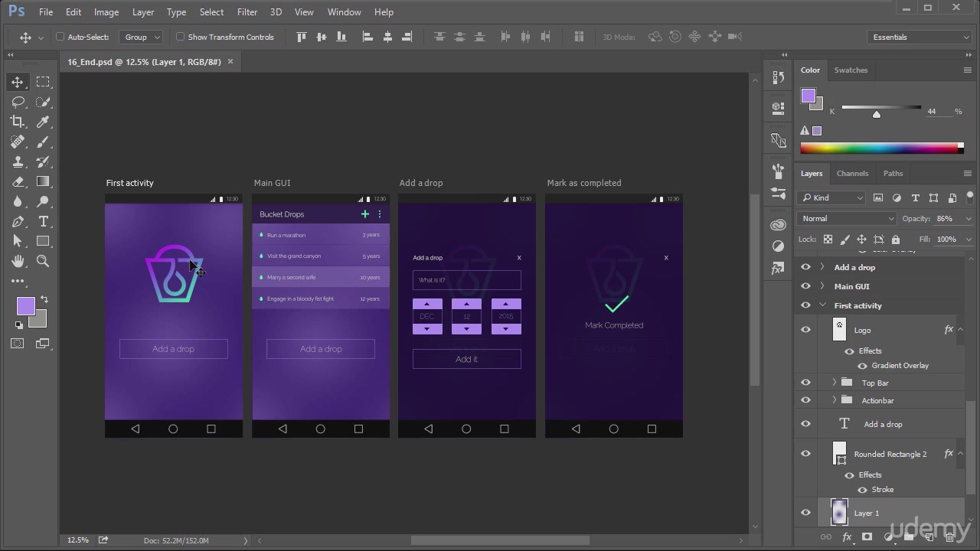Open the Styles panel icon
980x551 pixels.
click(x=779, y=269)
